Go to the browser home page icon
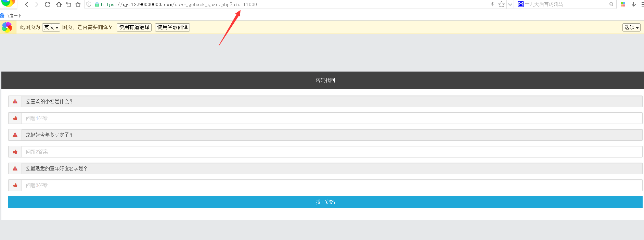The width and height of the screenshot is (644, 240). (x=59, y=4)
